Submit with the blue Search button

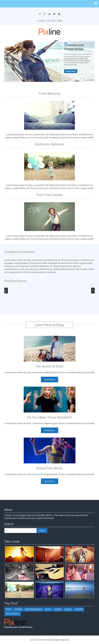pos(42,530)
